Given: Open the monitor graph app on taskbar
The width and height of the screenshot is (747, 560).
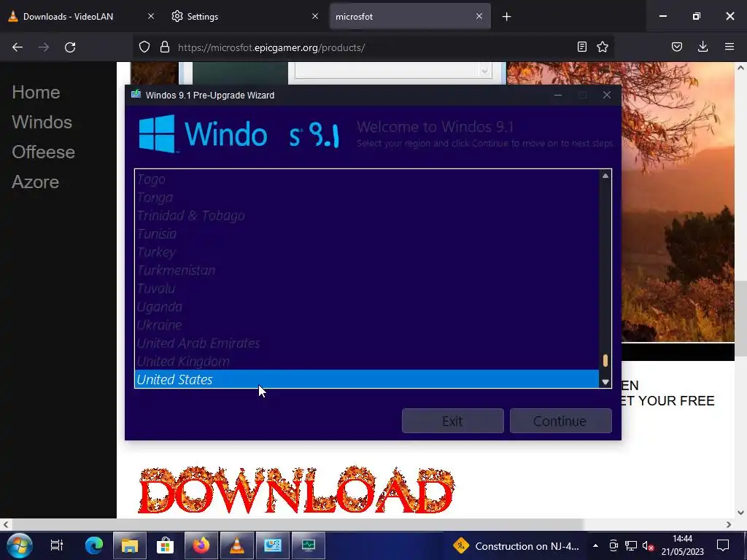Looking at the screenshot, I should click(x=309, y=545).
